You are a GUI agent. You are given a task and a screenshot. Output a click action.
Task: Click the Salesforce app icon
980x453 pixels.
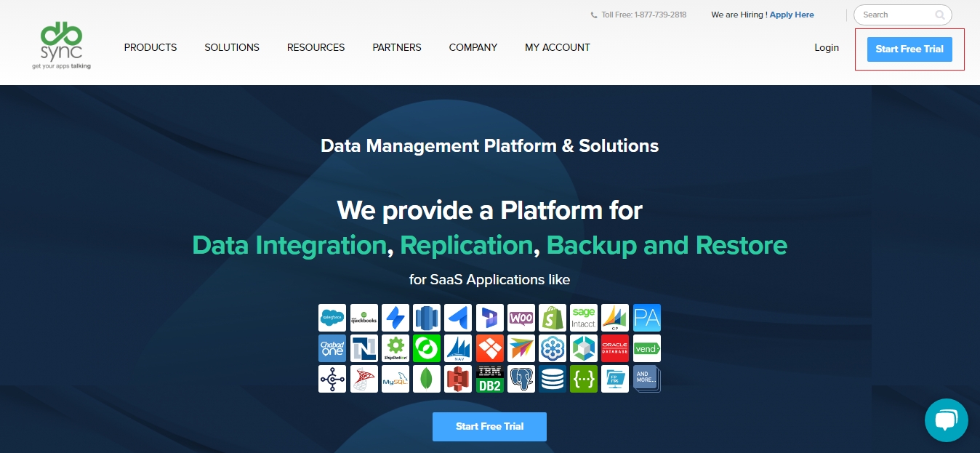(332, 318)
